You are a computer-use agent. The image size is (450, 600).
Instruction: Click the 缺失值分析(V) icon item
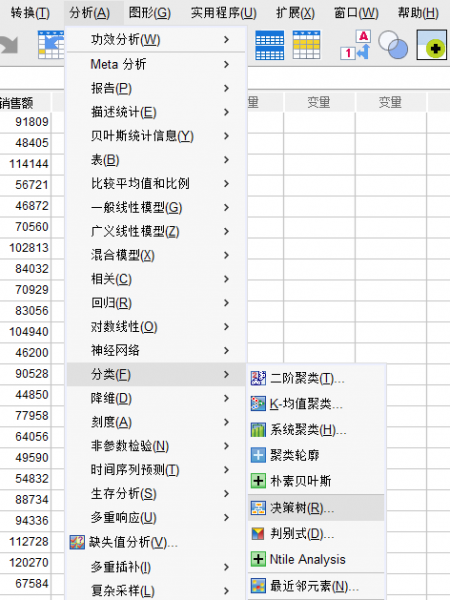click(x=77, y=542)
